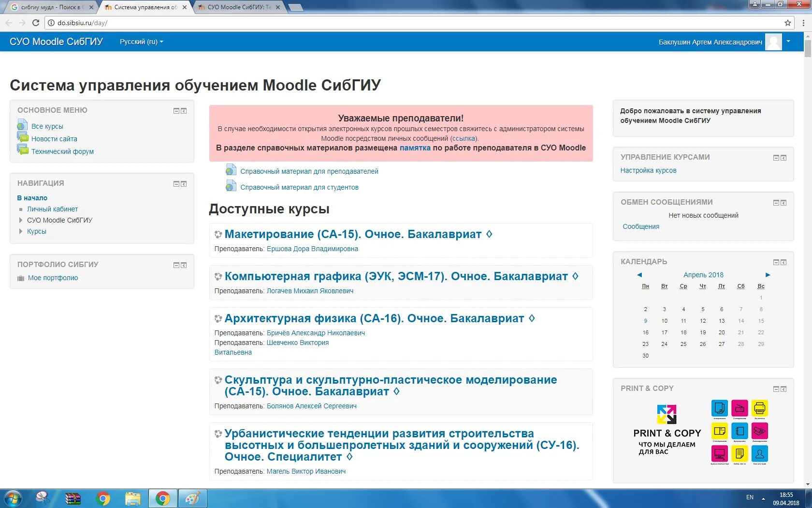Click the browser back arrow
Viewport: 812px width, 508px height.
point(9,23)
